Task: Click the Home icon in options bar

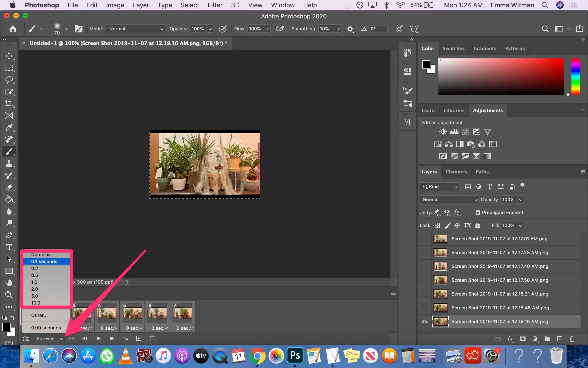Action: tap(13, 29)
